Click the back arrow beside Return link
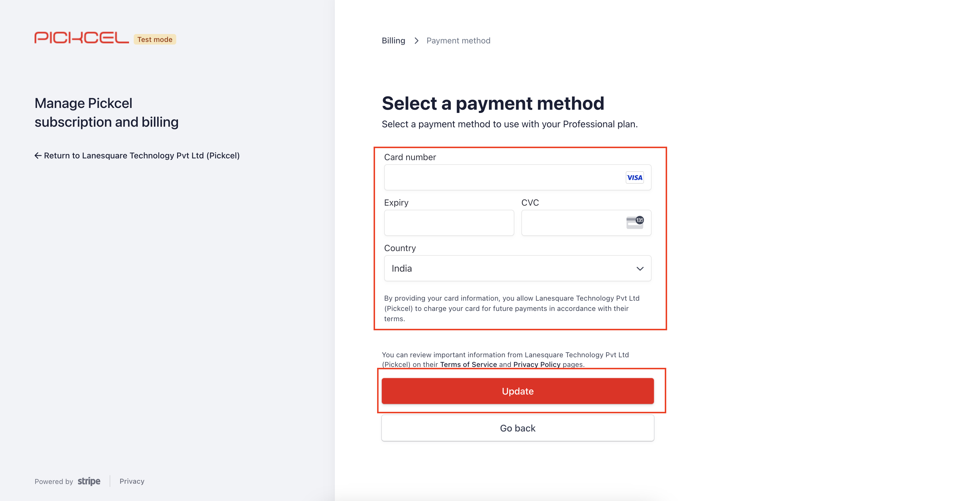Screen dimensions: 980x501 tap(38, 155)
